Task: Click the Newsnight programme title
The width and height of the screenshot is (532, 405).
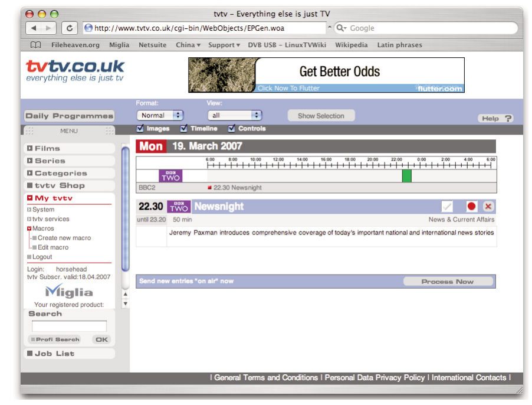Action: 219,207
